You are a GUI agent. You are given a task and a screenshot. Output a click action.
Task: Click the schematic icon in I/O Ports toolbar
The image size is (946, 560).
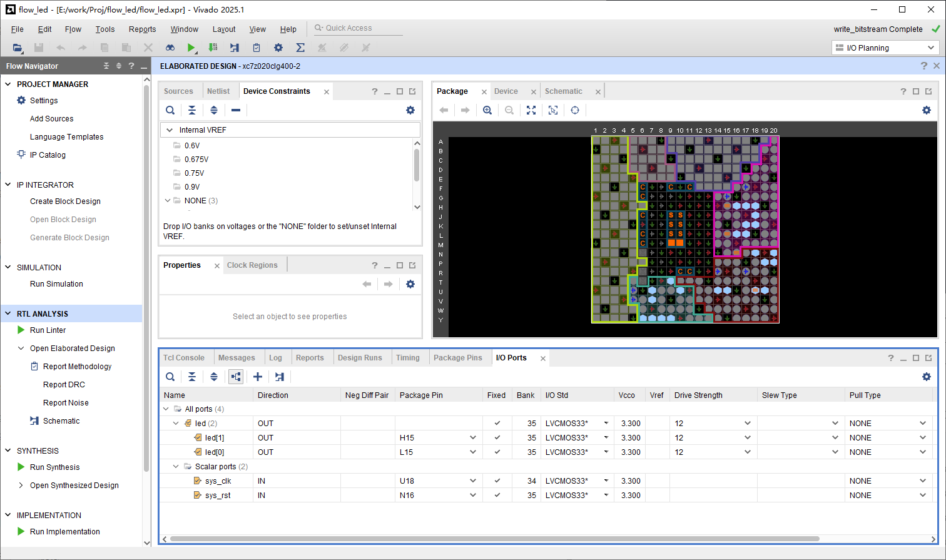coord(280,377)
